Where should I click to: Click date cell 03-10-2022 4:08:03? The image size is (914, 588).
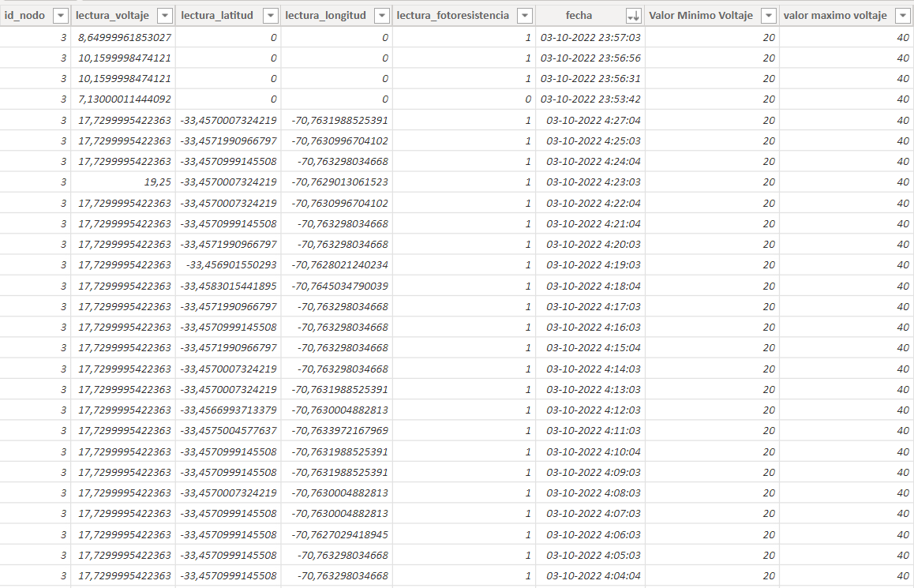[590, 492]
